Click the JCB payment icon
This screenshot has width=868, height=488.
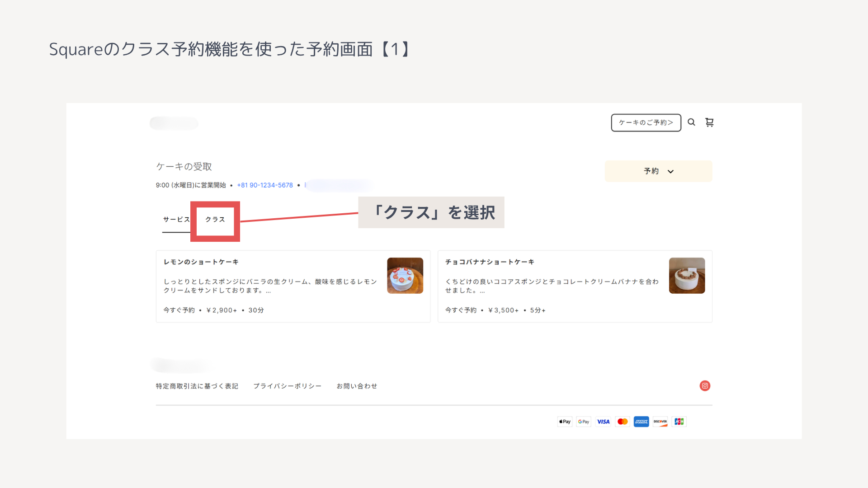tap(679, 422)
